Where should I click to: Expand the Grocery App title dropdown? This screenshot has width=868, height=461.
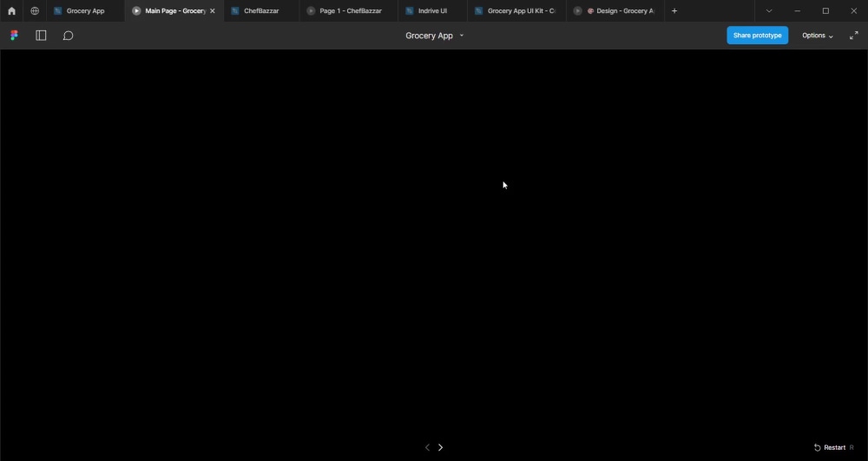coord(462,36)
